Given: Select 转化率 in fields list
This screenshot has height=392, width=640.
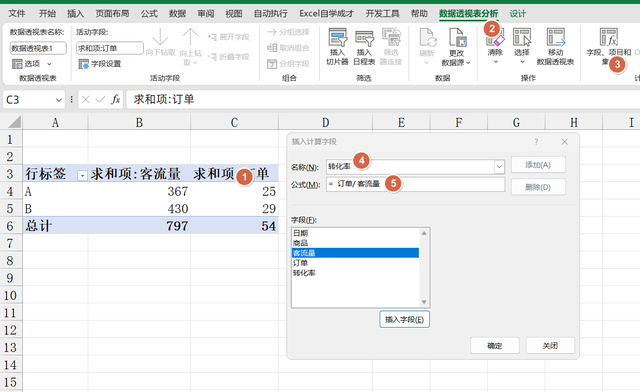Looking at the screenshot, I should click(355, 272).
